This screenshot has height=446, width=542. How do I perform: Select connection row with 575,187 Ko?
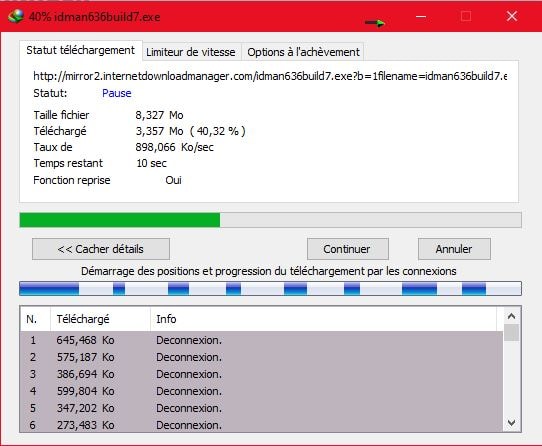tap(261, 357)
